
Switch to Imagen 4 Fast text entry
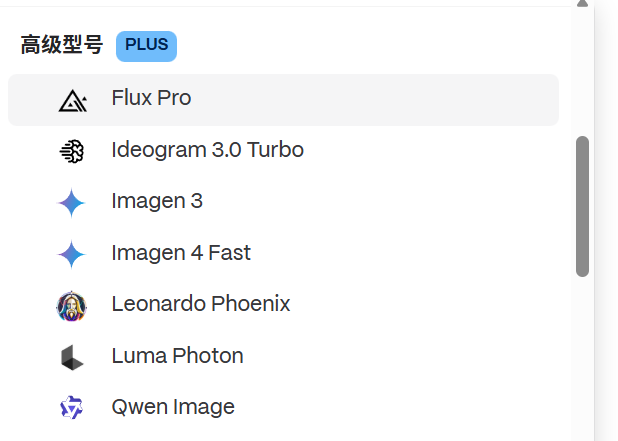(181, 253)
